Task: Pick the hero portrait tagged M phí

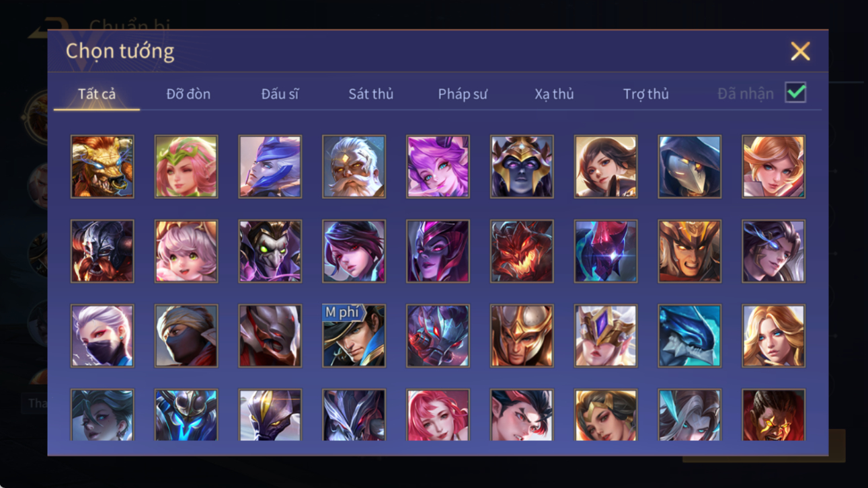Action: [354, 336]
